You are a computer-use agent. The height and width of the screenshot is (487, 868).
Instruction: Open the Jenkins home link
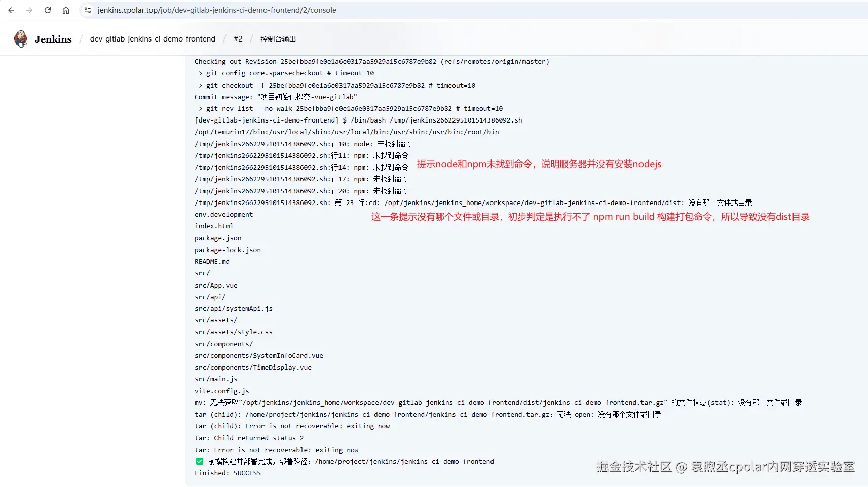[x=53, y=39]
